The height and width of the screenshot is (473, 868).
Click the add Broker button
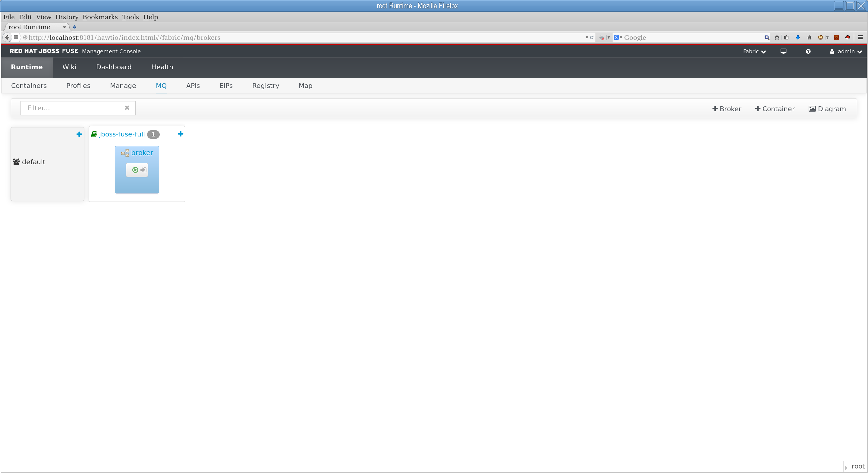(727, 109)
